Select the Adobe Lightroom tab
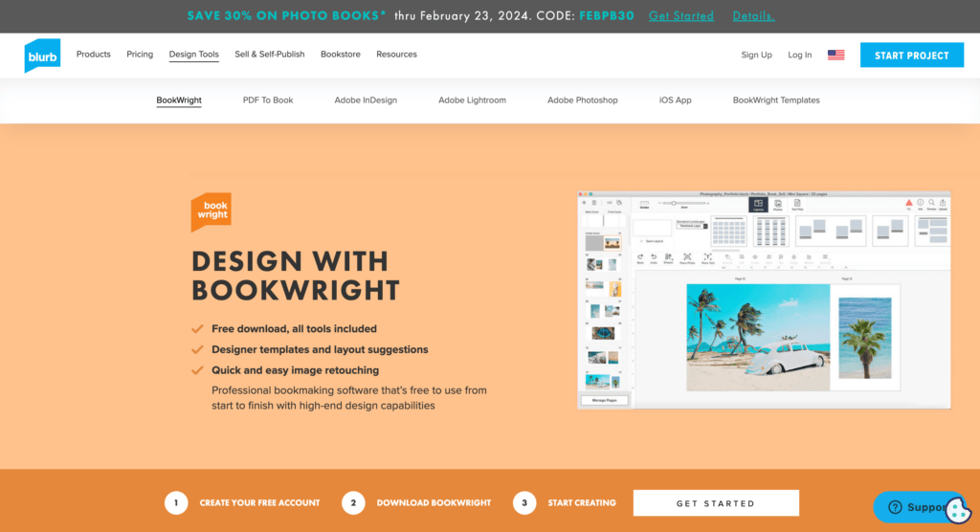 472,100
